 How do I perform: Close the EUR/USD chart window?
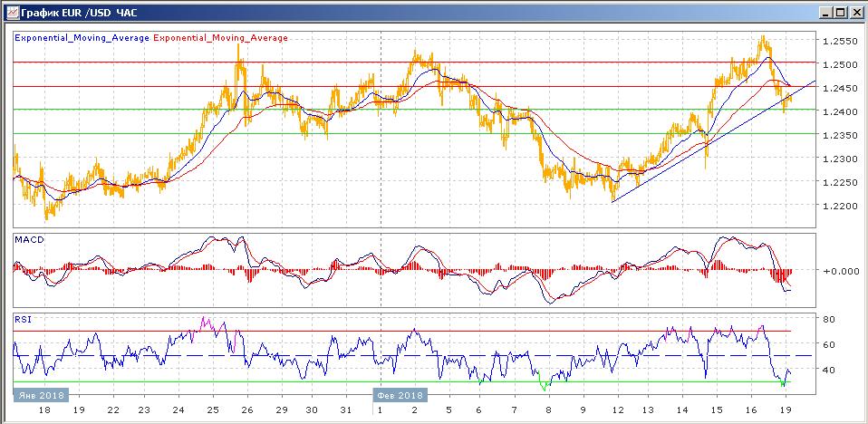tap(855, 13)
